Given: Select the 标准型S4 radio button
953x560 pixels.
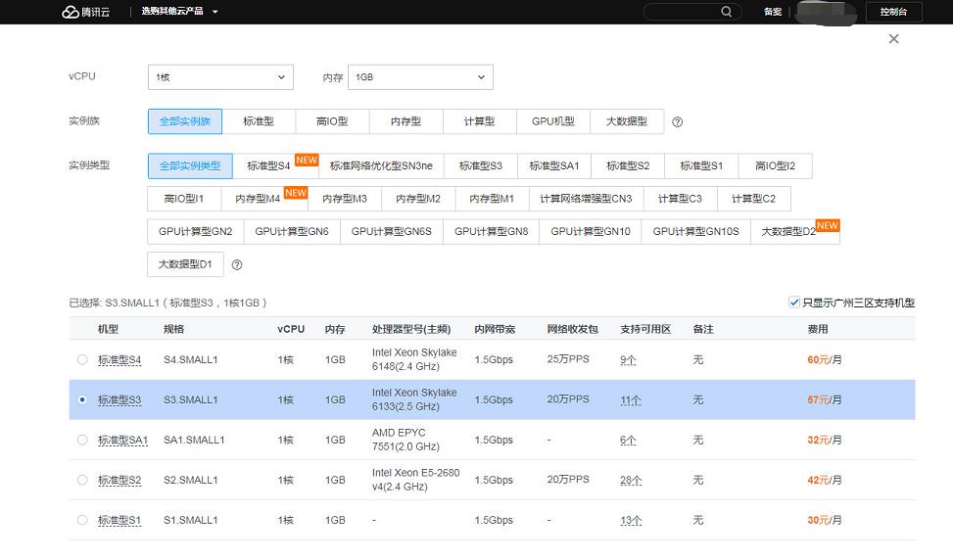Looking at the screenshot, I should (82, 359).
